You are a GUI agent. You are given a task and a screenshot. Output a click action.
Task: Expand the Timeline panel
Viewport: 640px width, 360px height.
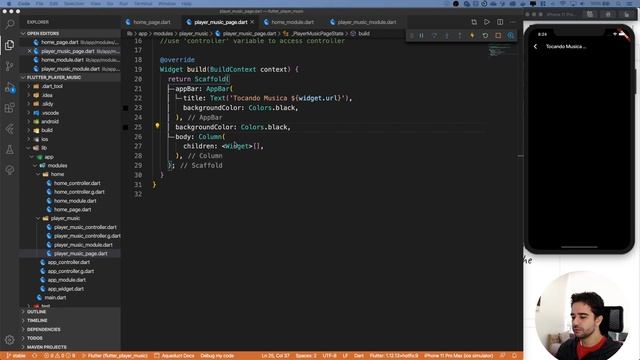(x=70, y=320)
